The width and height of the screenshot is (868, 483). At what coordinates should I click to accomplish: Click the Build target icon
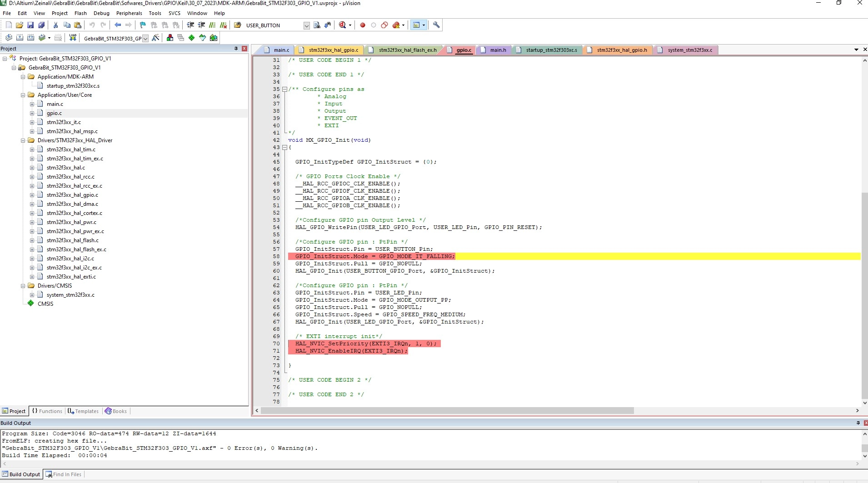click(20, 38)
